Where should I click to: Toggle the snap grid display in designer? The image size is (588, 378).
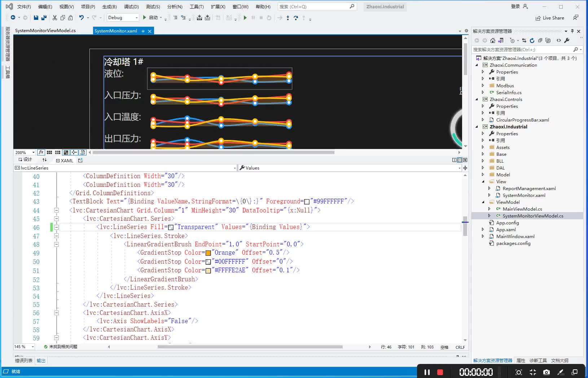[x=49, y=152]
